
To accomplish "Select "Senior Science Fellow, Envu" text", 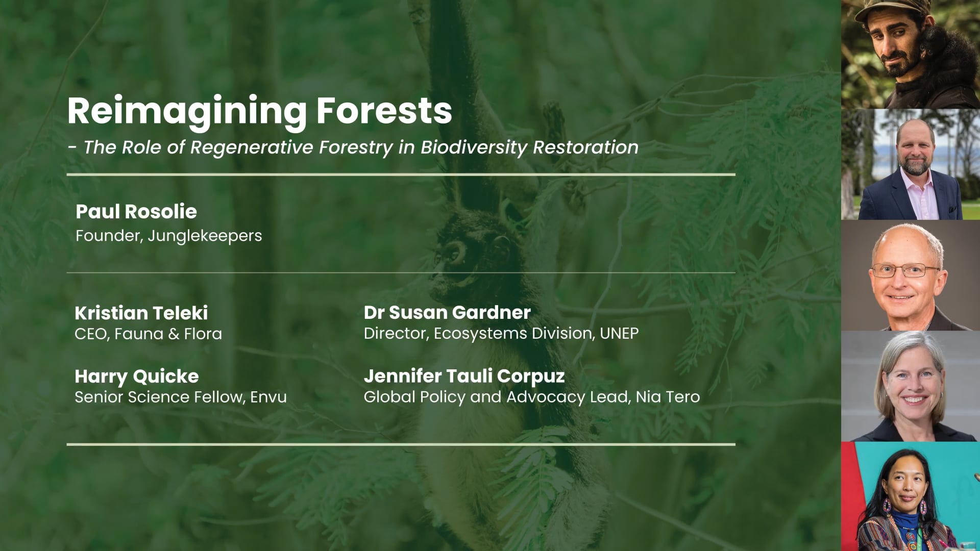I will [180, 397].
